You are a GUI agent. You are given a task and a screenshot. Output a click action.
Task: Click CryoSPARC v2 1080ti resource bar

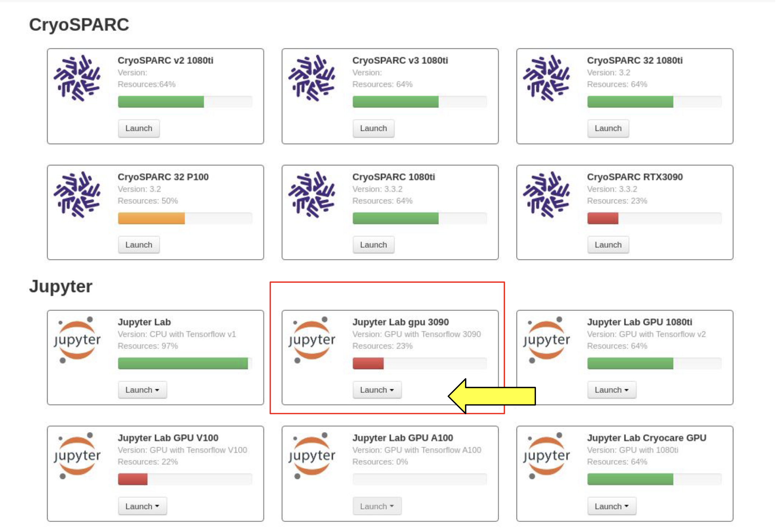pos(185,102)
